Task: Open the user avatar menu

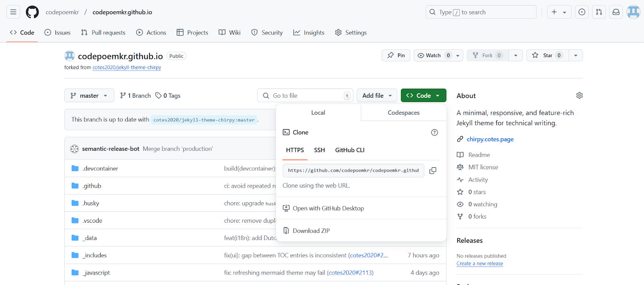Action: pyautogui.click(x=633, y=12)
